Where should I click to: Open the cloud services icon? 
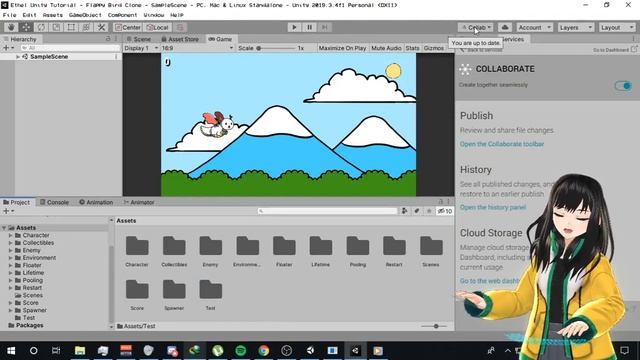505,27
